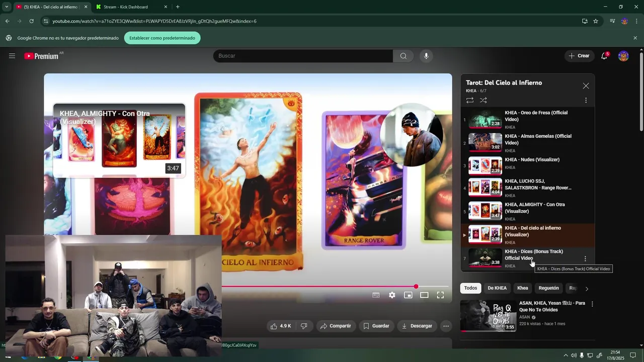The height and width of the screenshot is (362, 644).
Task: Play Con Otra (Visualizer) from playlist
Action: coord(527,211)
